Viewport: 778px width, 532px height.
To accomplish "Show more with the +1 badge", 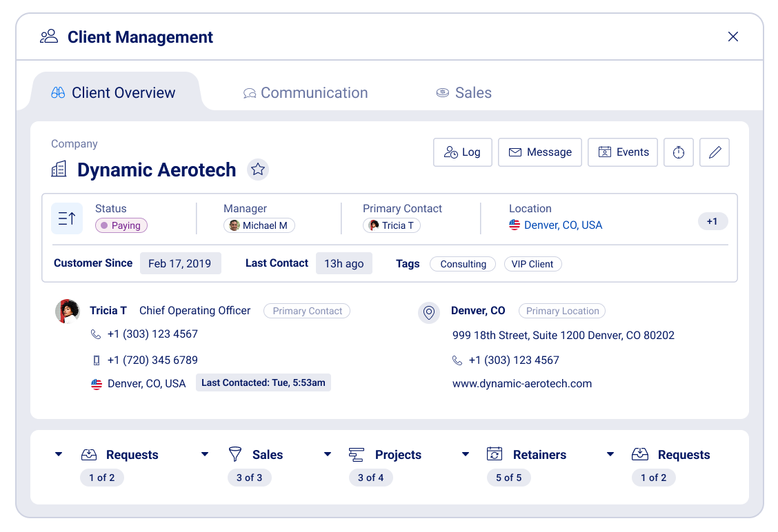I will click(712, 221).
